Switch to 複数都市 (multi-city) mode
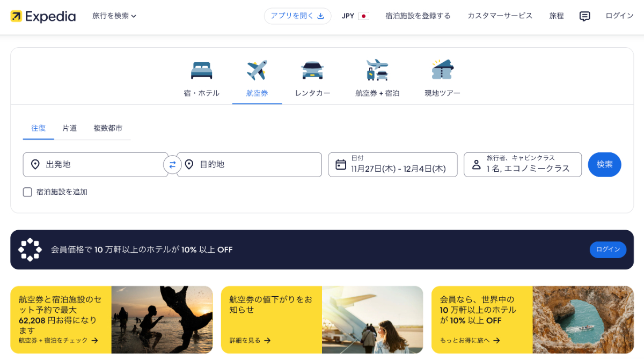Image resolution: width=644 pixels, height=359 pixels. pos(107,128)
